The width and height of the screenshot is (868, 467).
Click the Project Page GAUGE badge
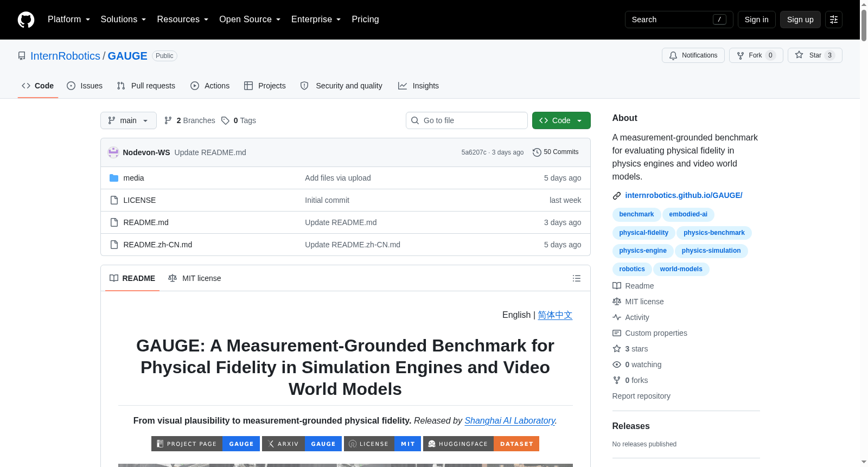click(x=206, y=444)
